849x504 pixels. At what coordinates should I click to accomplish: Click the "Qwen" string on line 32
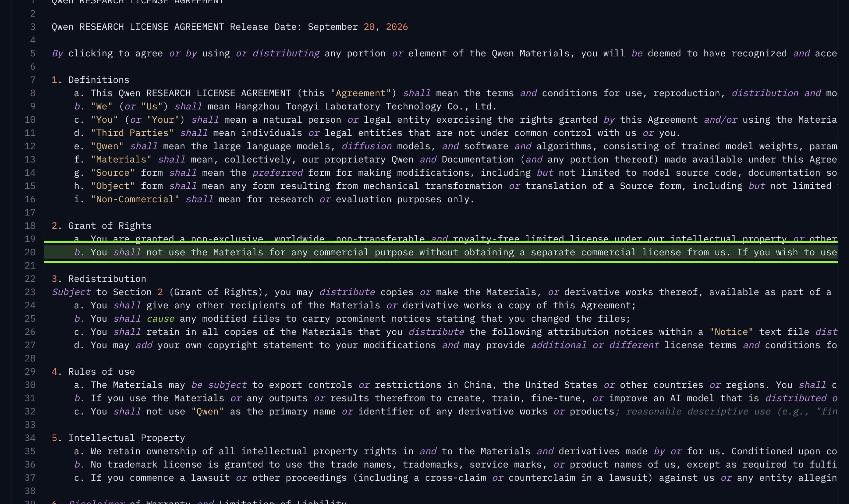pyautogui.click(x=208, y=411)
